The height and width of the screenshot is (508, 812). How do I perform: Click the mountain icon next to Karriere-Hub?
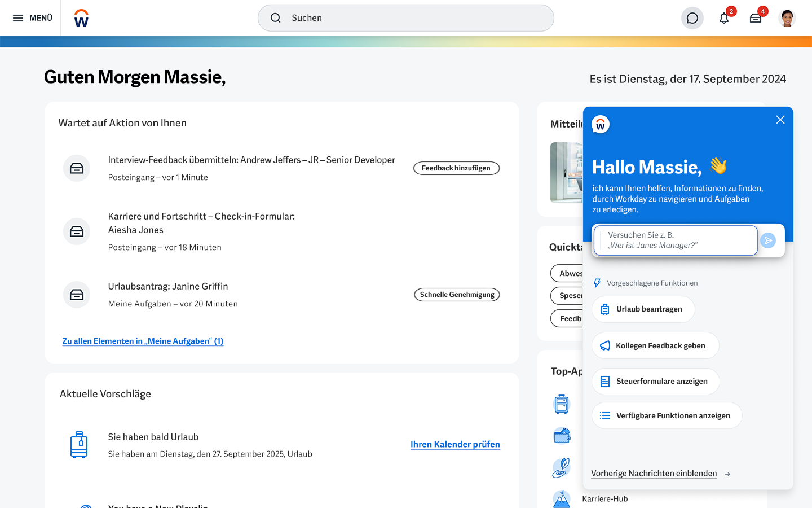pos(562,498)
